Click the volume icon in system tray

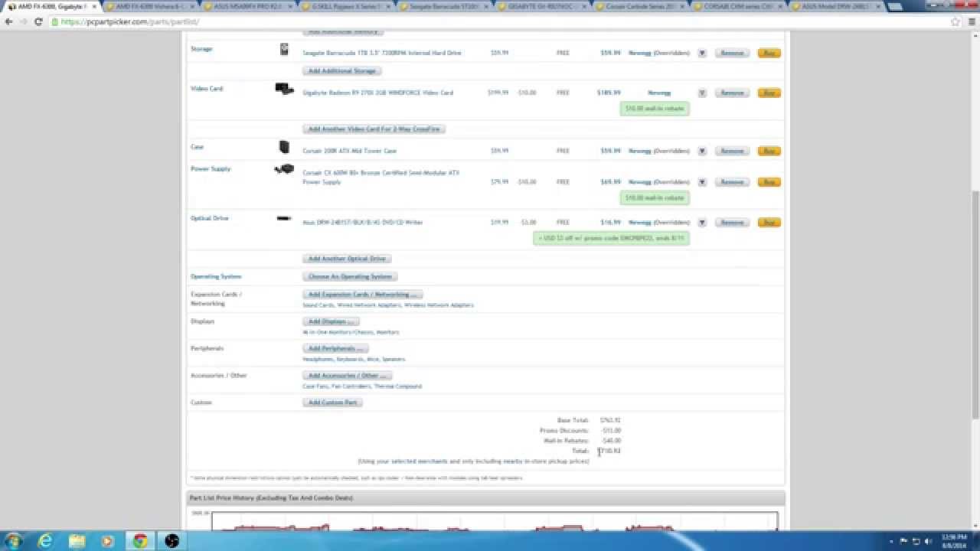pos(929,541)
